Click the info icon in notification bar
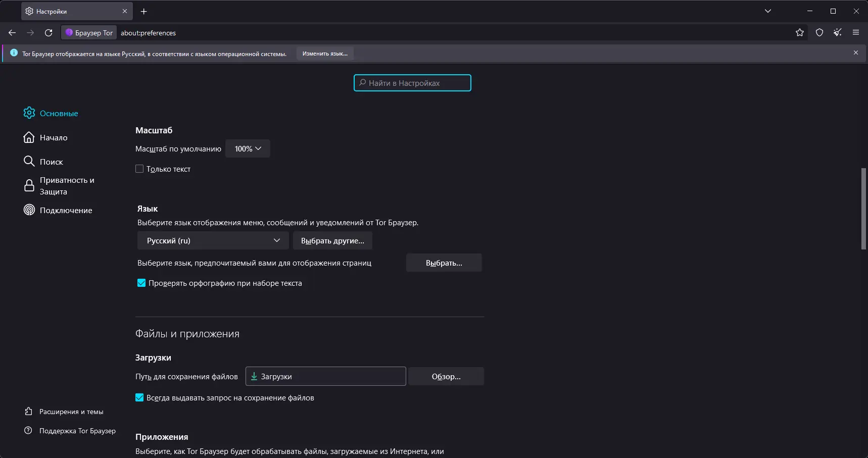 [x=14, y=53]
